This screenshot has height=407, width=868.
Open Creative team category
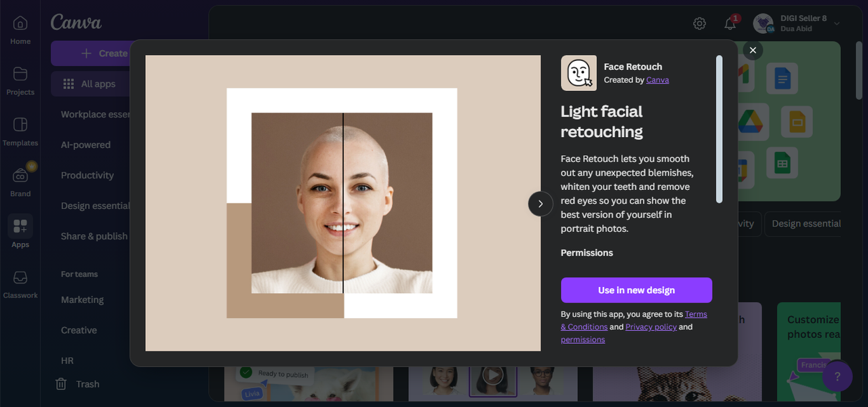pyautogui.click(x=79, y=330)
